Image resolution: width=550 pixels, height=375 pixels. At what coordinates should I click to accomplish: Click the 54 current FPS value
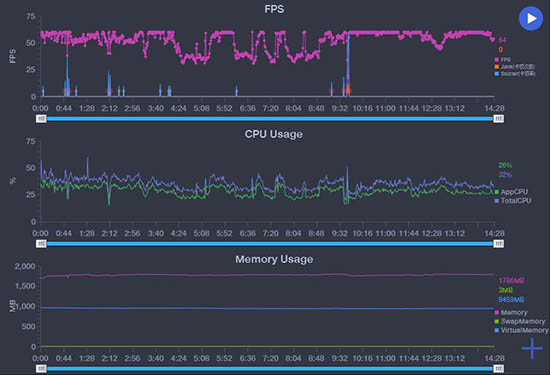click(502, 40)
